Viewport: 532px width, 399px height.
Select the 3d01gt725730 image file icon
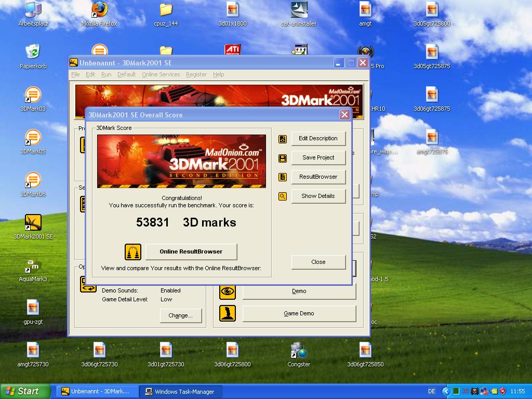tap(166, 355)
